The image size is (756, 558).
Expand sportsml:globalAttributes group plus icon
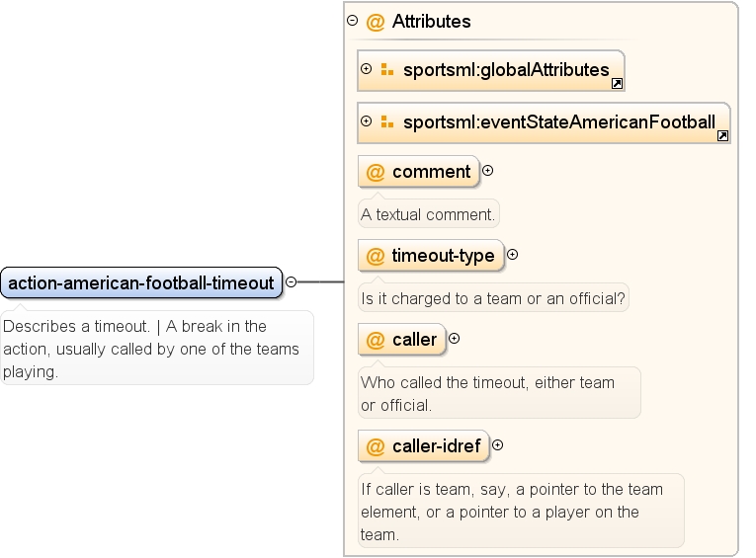[x=367, y=69]
